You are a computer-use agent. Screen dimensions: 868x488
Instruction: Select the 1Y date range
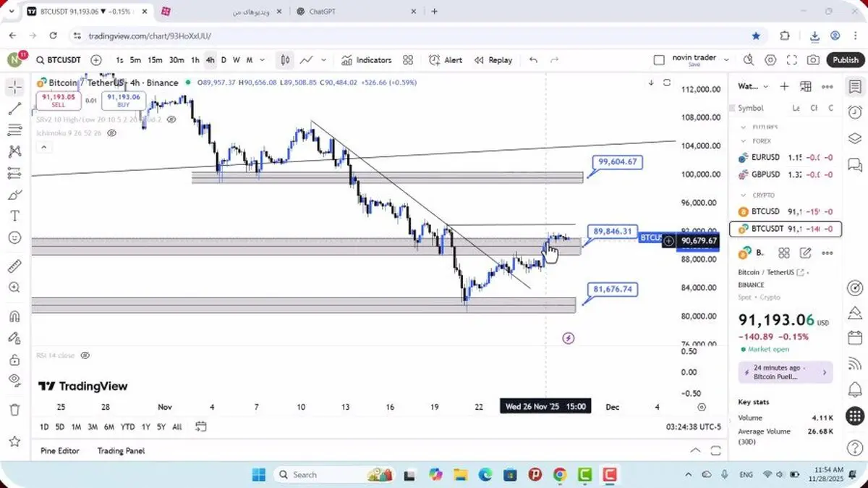click(x=146, y=427)
